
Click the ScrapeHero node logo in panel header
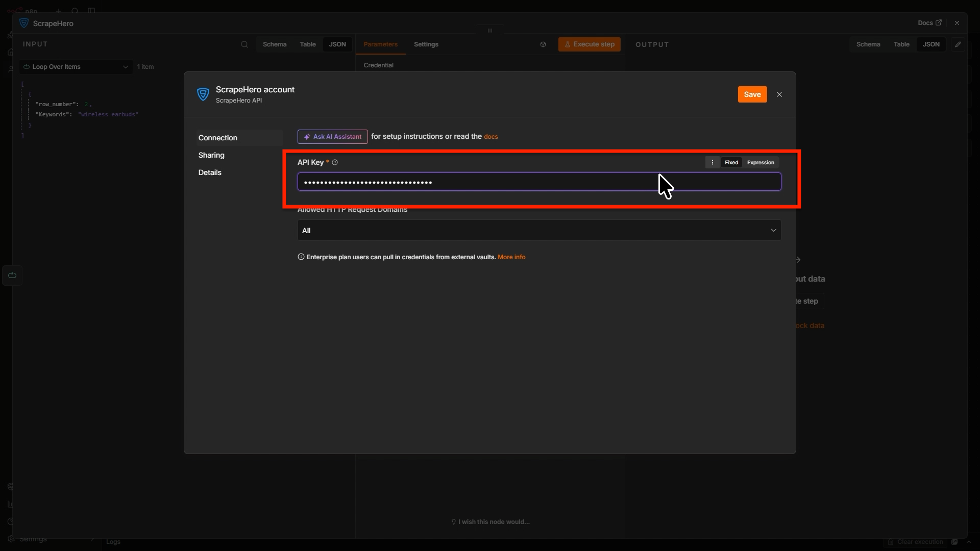tap(24, 23)
